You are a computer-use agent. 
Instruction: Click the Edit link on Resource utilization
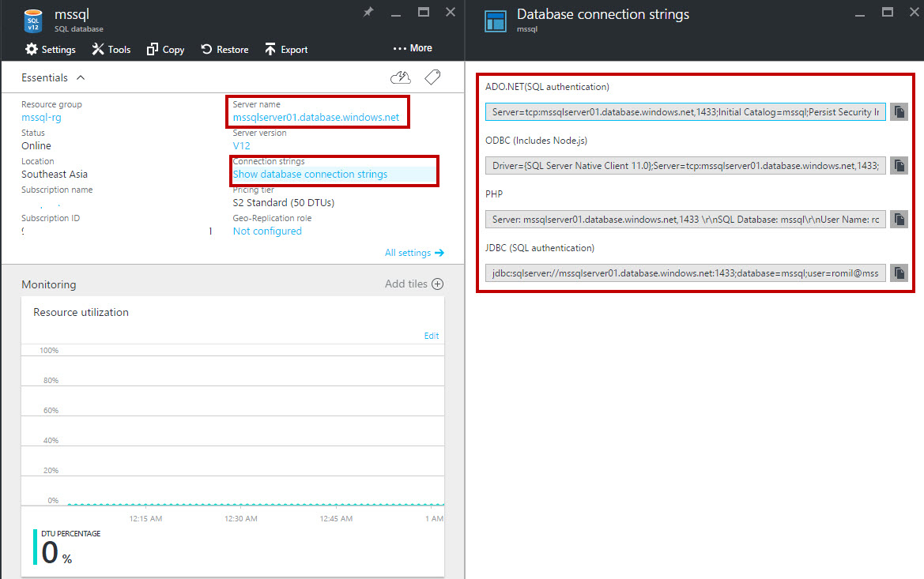tap(432, 336)
